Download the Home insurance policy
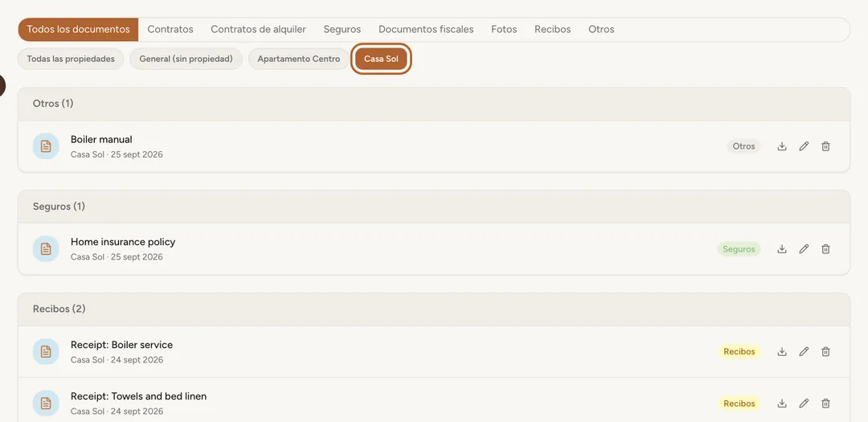Screen dimensions: 868x422 782,249
